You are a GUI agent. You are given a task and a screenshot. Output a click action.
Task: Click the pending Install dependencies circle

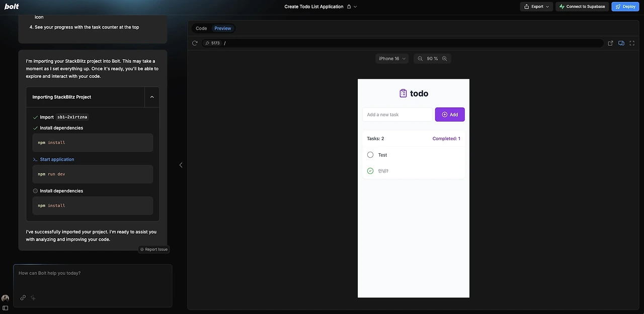[x=35, y=191]
